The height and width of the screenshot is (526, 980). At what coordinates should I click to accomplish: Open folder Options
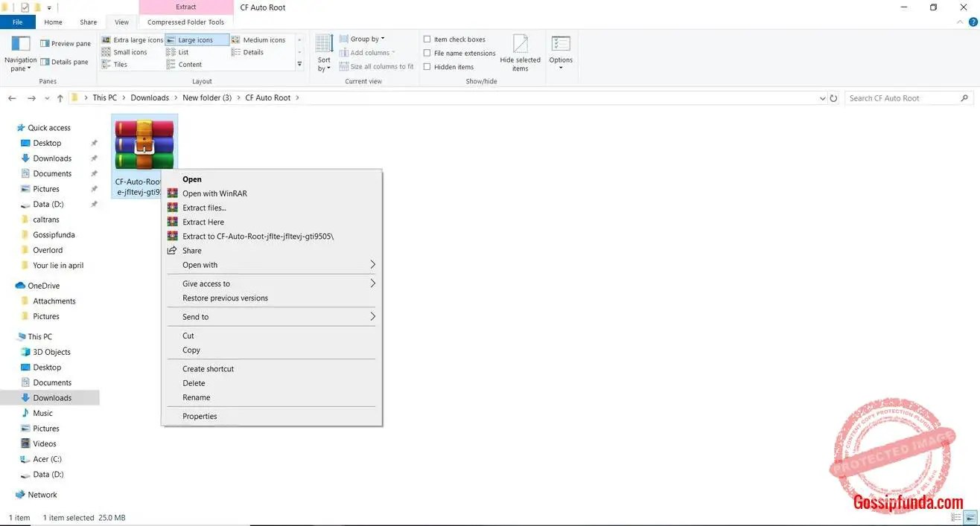pos(561,53)
